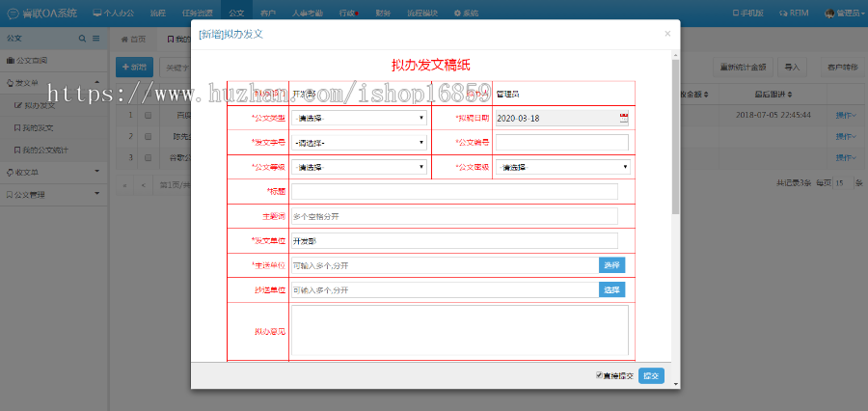Open 财务 in the top navigation

(x=383, y=13)
